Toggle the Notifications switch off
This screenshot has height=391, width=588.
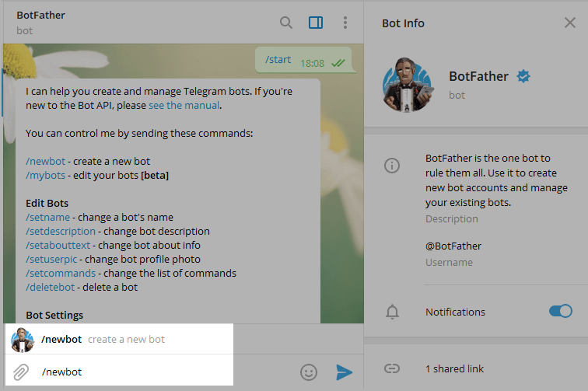560,311
